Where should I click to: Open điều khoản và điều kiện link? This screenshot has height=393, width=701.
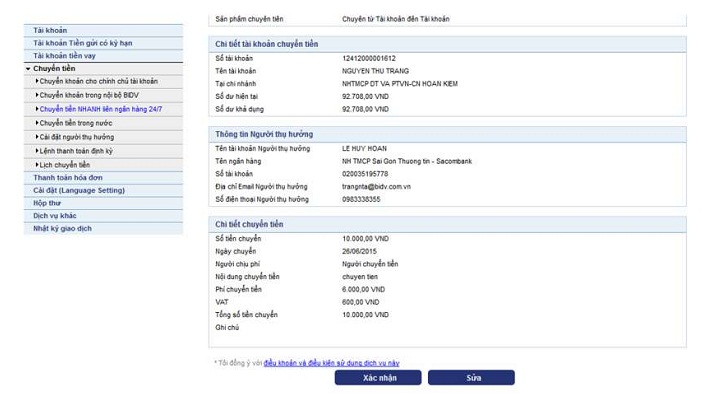point(331,363)
